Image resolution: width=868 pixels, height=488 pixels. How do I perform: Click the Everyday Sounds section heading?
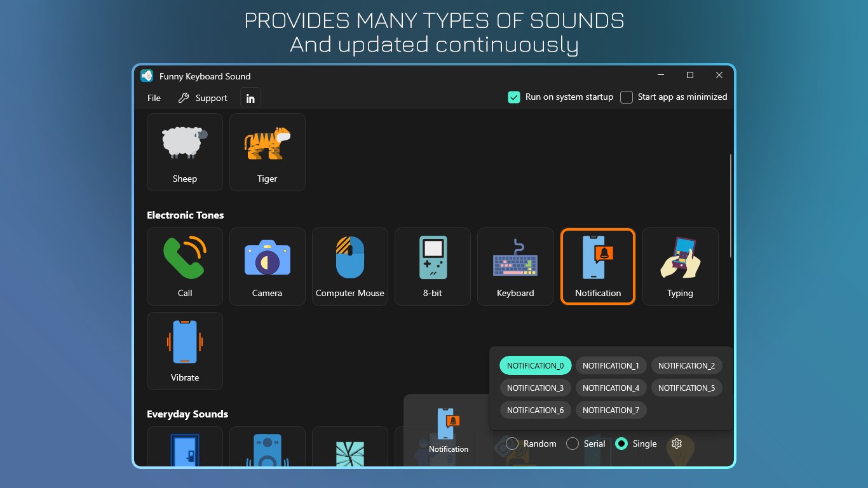coord(187,414)
